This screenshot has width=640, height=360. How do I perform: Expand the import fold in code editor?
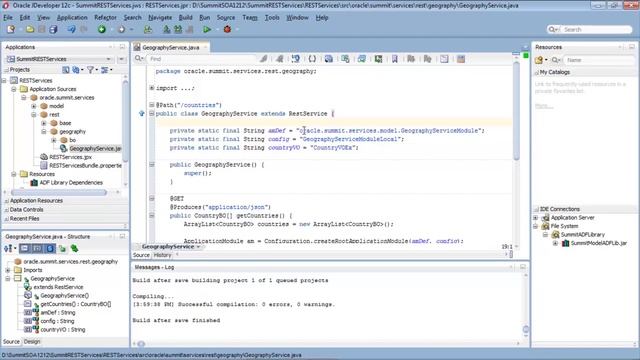pos(152,88)
